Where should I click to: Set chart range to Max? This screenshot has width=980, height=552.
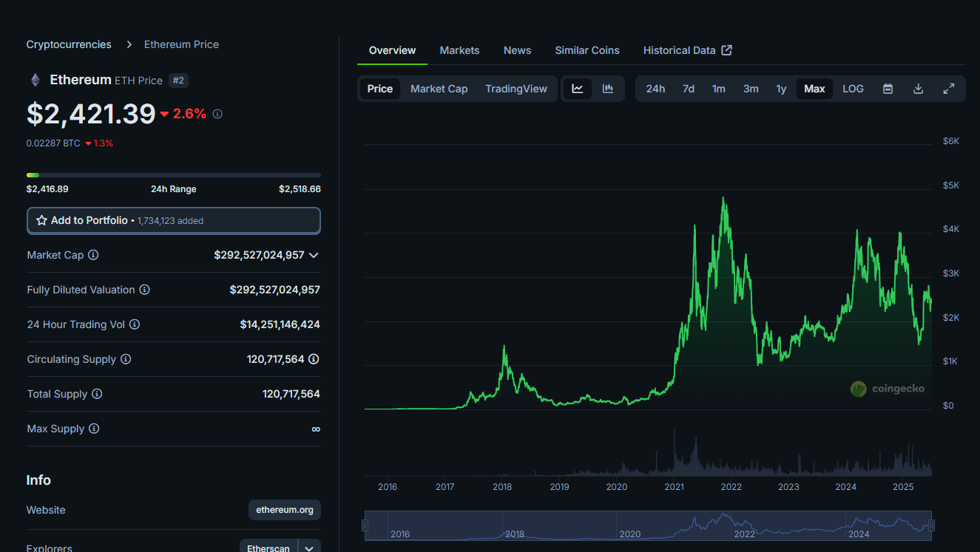814,89
